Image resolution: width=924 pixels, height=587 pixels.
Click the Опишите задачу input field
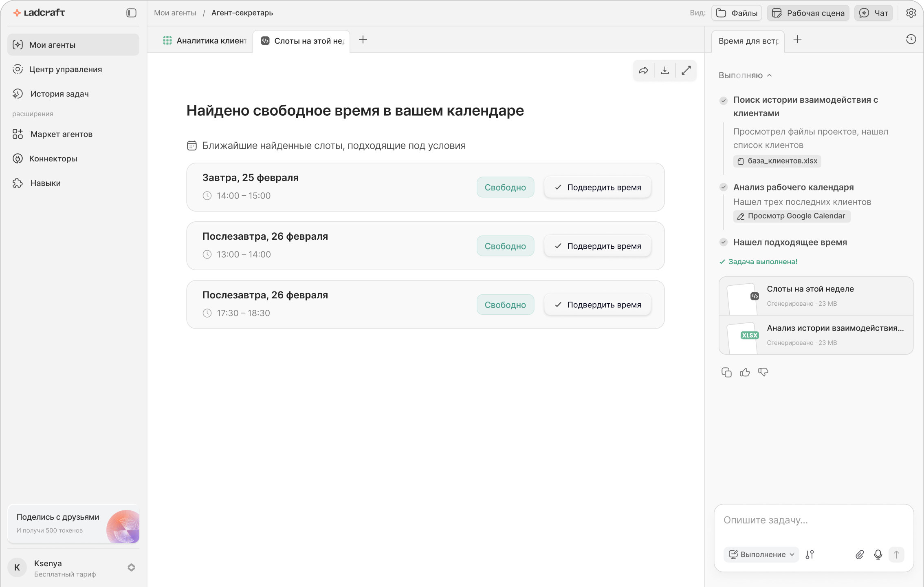click(x=813, y=520)
